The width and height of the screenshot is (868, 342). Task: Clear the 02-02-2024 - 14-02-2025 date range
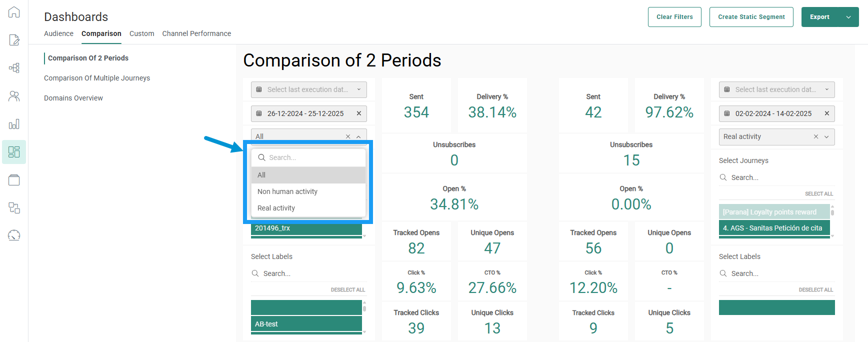pyautogui.click(x=826, y=113)
